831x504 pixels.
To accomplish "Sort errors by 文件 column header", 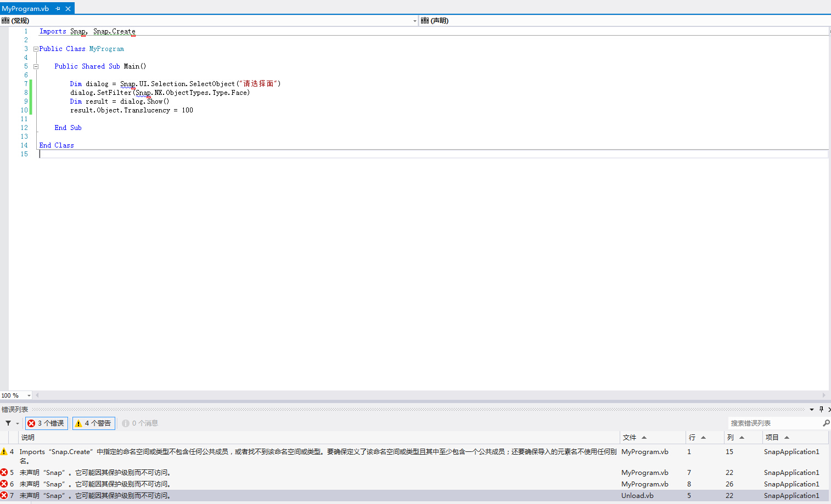I will click(630, 438).
